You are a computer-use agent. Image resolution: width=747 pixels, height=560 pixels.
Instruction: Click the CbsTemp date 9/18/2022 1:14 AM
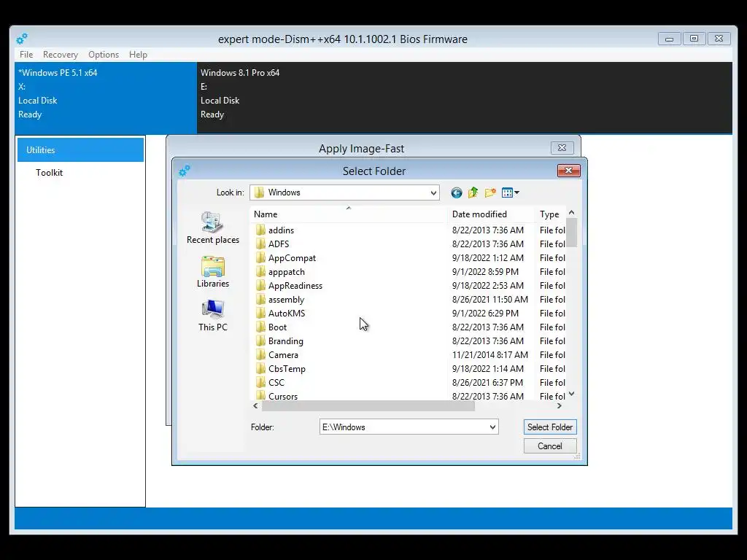(x=487, y=368)
